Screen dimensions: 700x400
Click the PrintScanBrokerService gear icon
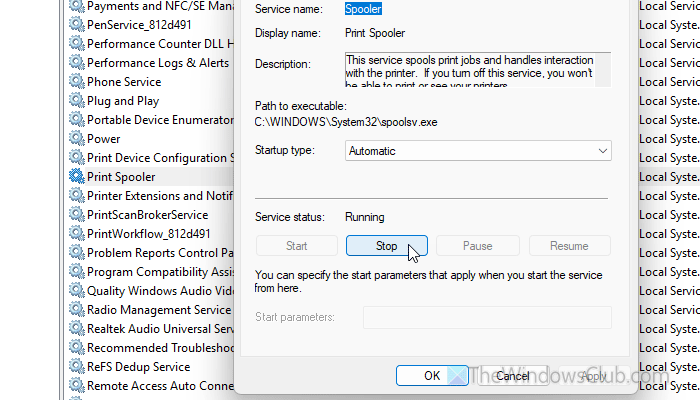point(77,214)
